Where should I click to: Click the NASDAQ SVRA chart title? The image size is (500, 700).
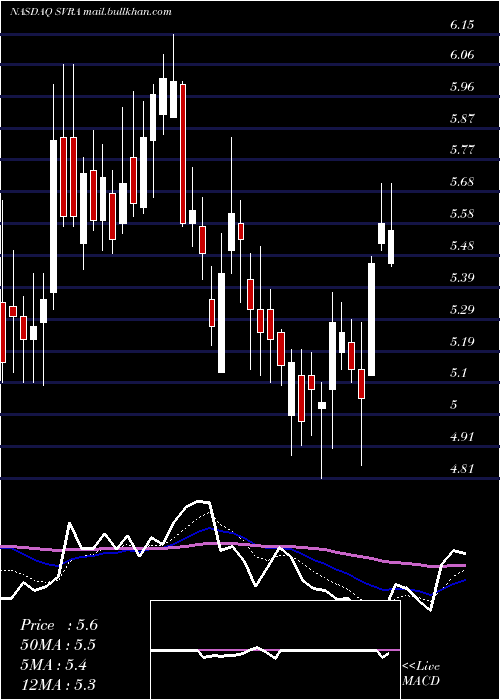(x=91, y=12)
